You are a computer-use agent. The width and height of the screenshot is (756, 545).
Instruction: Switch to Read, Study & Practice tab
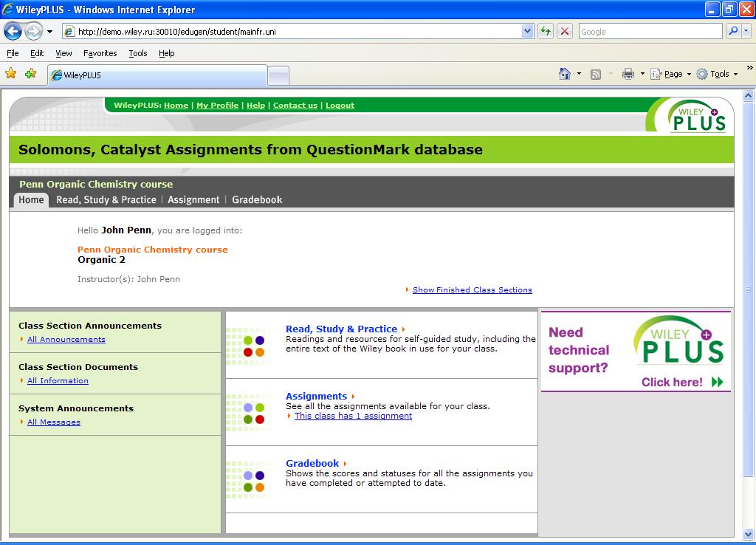click(x=106, y=199)
